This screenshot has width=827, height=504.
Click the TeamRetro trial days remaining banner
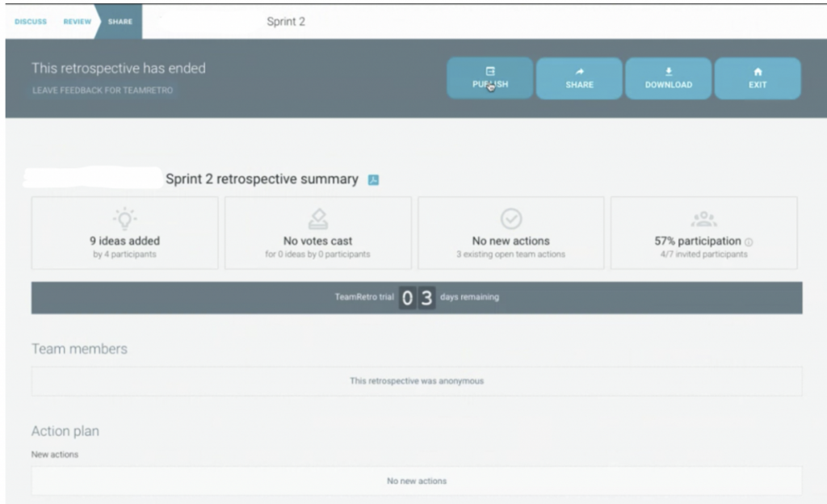point(417,297)
